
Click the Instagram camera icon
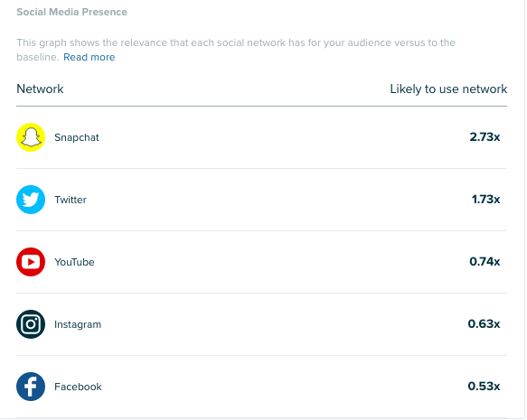(x=31, y=324)
